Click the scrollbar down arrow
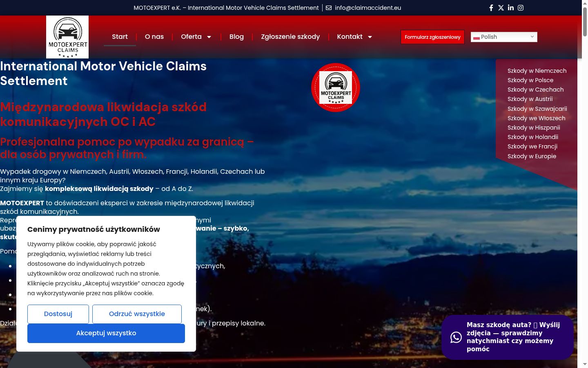This screenshot has width=588, height=368. [x=585, y=364]
